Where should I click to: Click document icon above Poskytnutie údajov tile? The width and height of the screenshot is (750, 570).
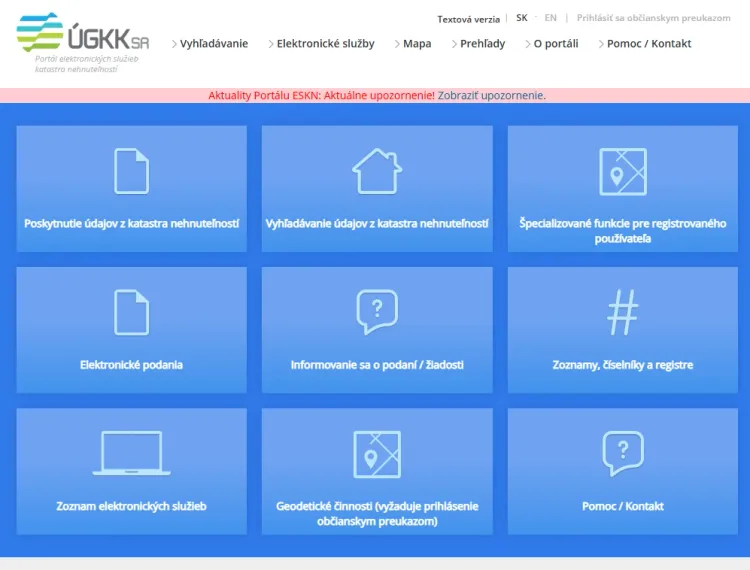pos(131,171)
